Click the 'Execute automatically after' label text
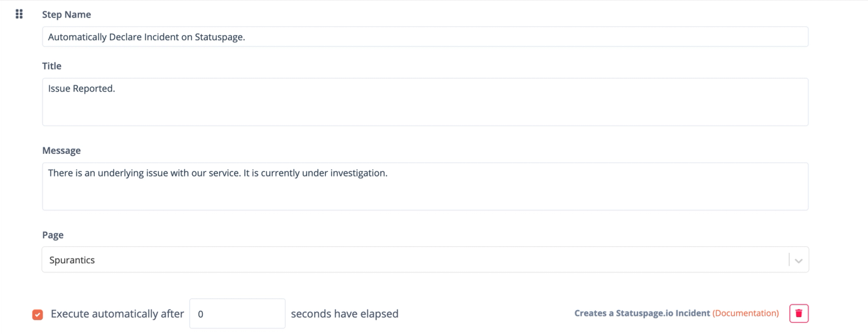This screenshot has height=334, width=868. pos(117,314)
